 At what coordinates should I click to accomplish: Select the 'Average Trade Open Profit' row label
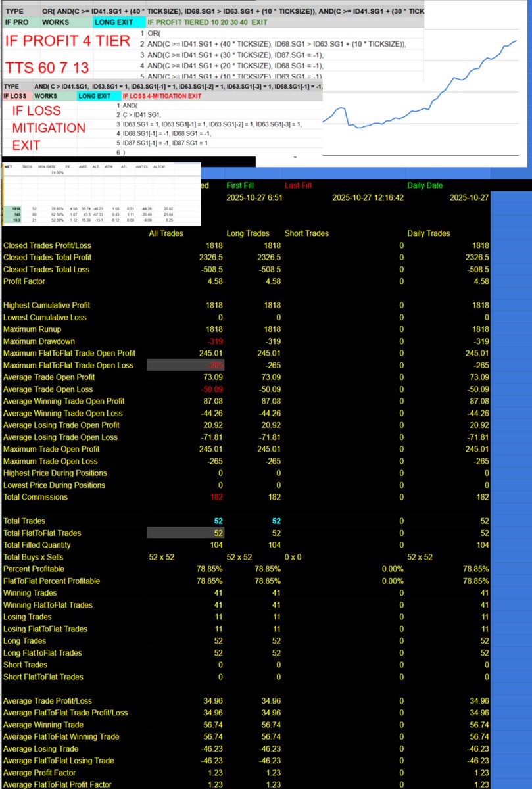coord(49,377)
